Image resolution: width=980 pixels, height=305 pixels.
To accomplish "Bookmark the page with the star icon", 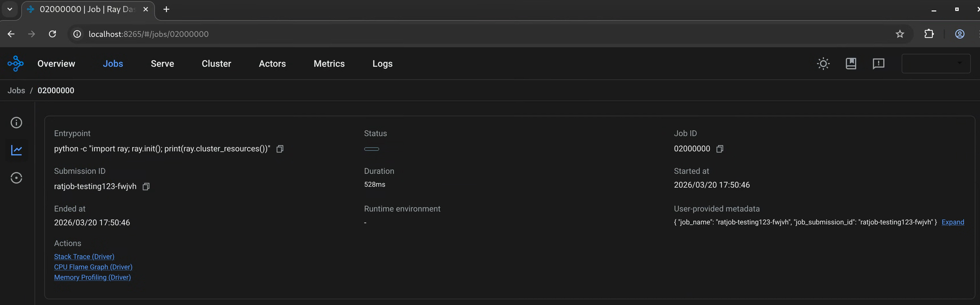I will tap(900, 34).
